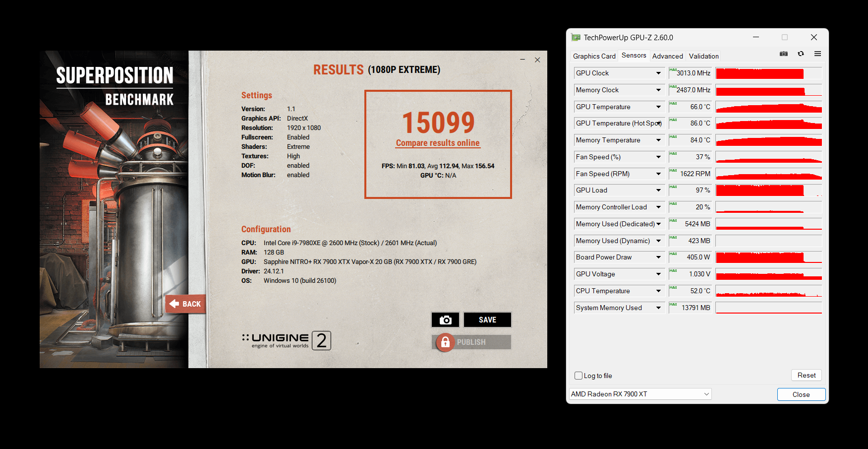Go BACK in Superposition benchmark
Viewport: 868px width, 449px height.
185,304
